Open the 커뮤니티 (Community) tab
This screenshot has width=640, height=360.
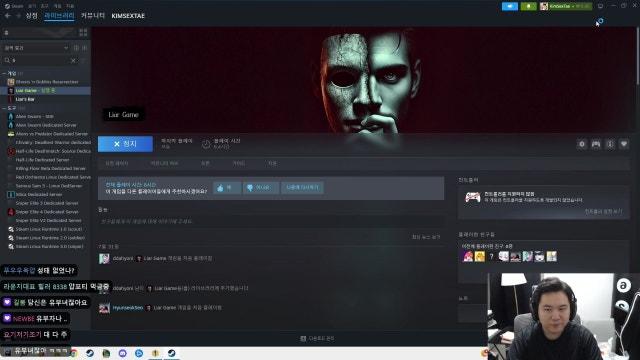point(93,16)
